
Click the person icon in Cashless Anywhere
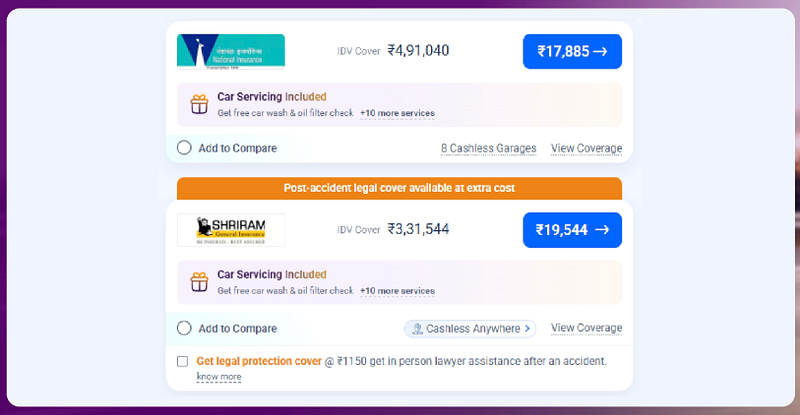[x=417, y=329]
